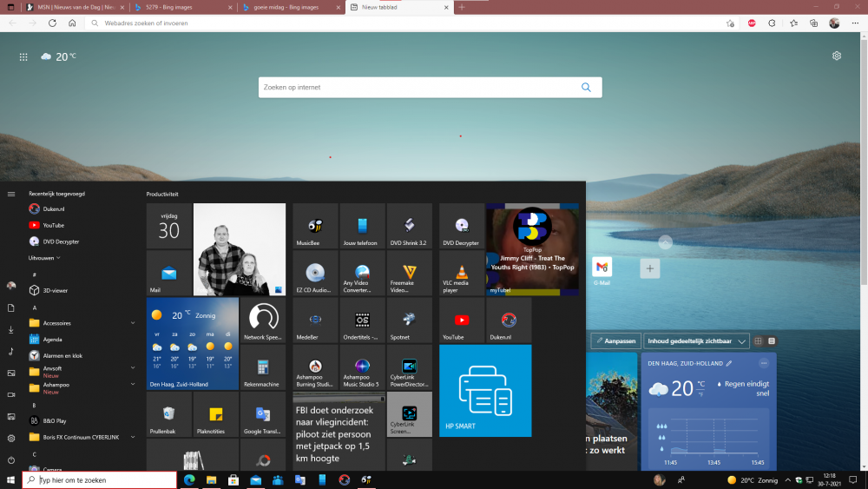Launch DVD Shrink 3.2 tile
Image resolution: width=868 pixels, height=489 pixels.
pos(409,227)
